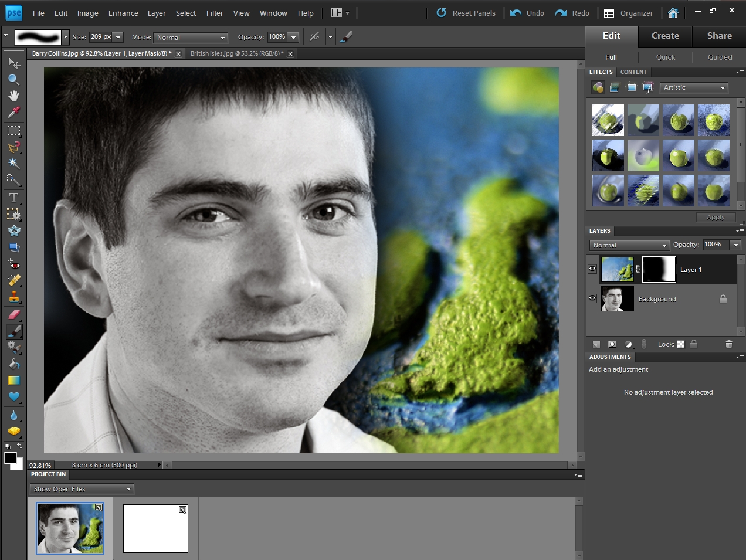Click the foreground color swatch

point(10,458)
